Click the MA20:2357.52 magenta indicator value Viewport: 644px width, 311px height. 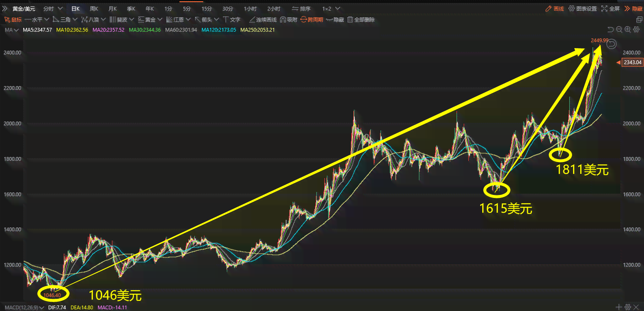click(x=108, y=30)
